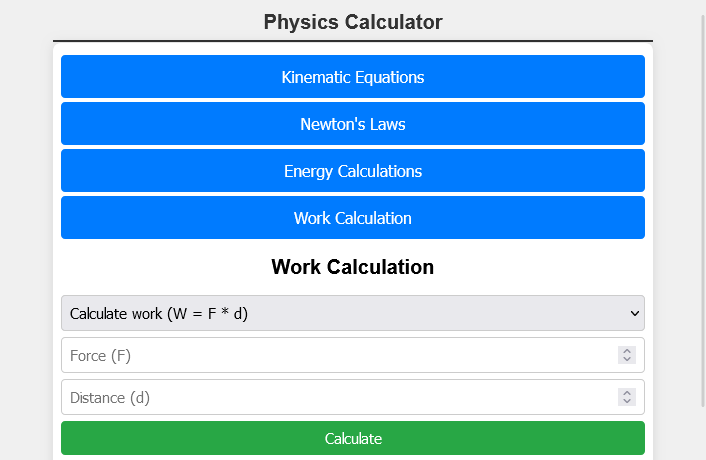Viewport: 706px width, 460px height.
Task: Select the Energy Calculations section
Action: point(352,171)
